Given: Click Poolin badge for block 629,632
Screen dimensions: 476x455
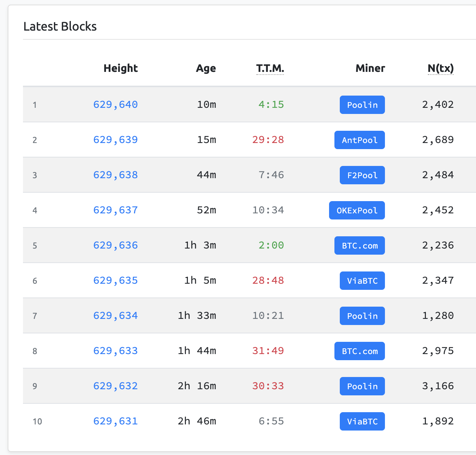Looking at the screenshot, I should tap(362, 386).
